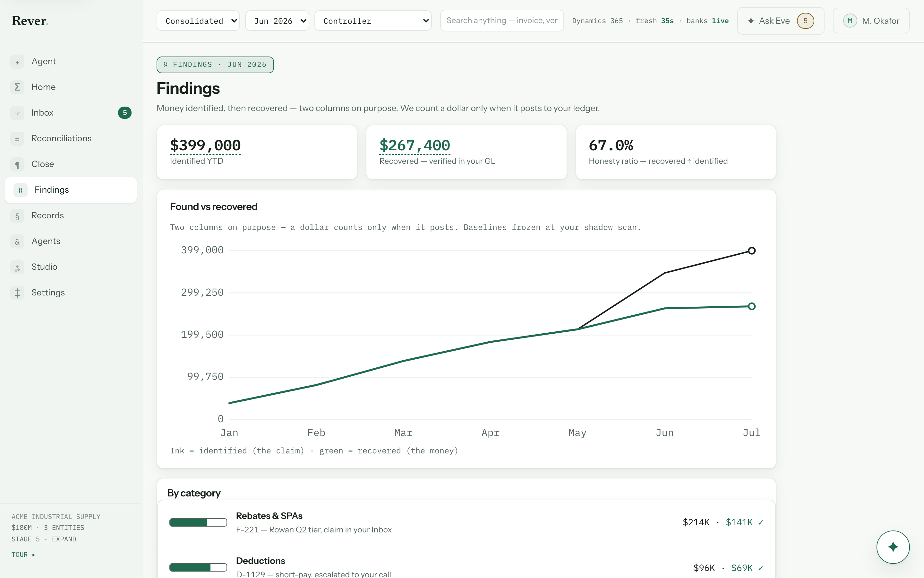Open Records from the sidebar
Viewport: 924px width, 578px height.
tap(71, 215)
